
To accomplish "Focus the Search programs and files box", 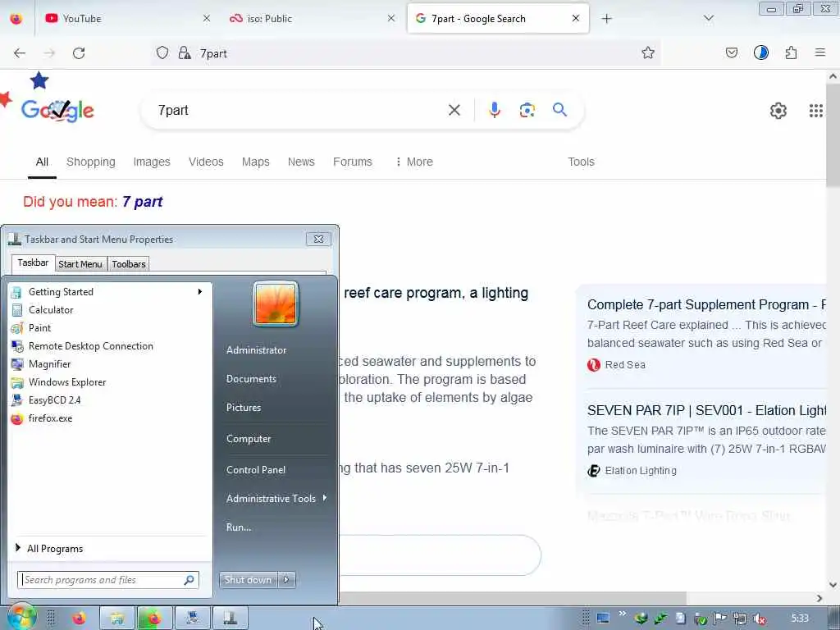I will point(108,580).
